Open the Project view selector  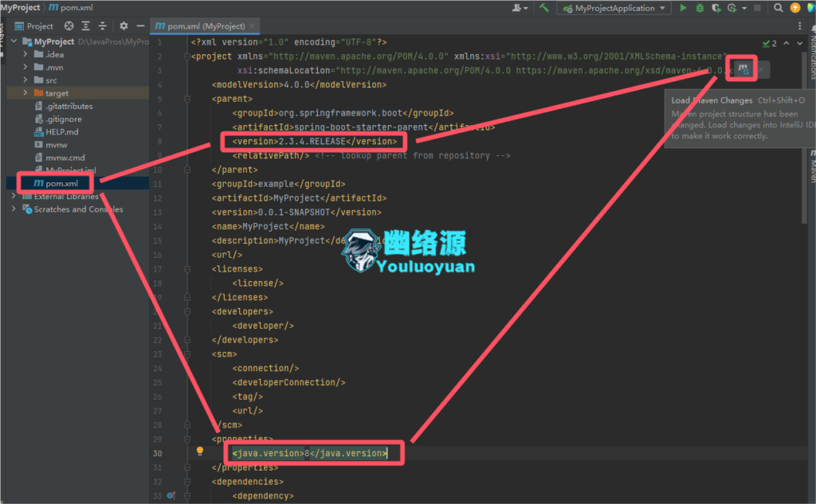pyautogui.click(x=33, y=26)
